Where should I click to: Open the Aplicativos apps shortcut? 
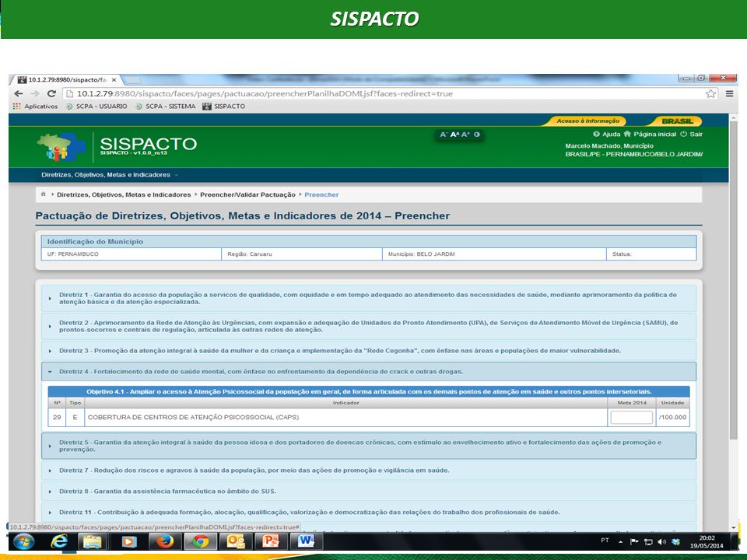35,107
